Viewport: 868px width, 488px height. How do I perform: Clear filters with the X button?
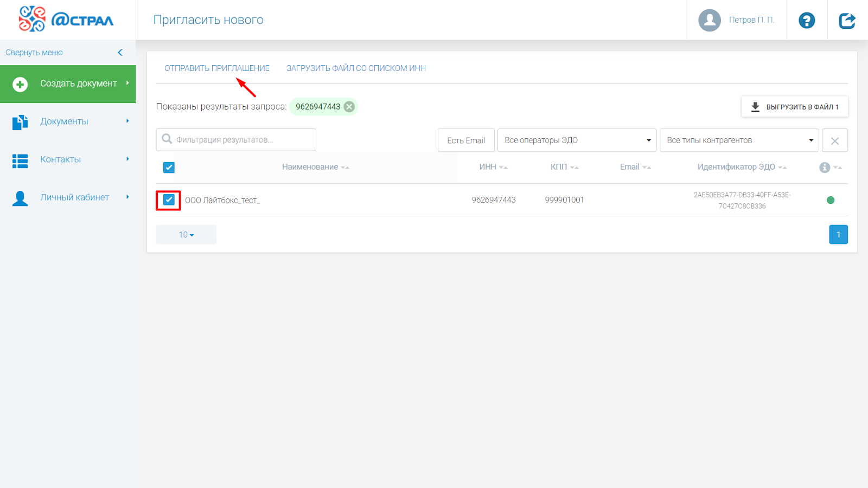point(835,140)
